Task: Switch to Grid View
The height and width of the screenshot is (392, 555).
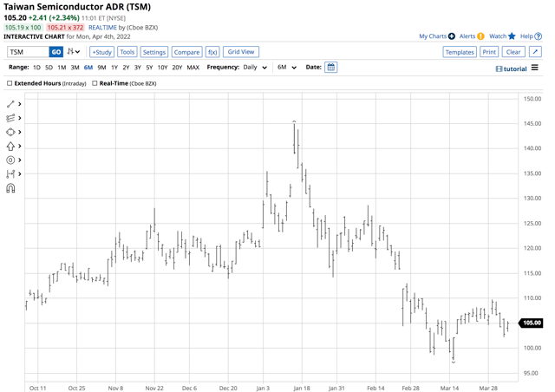Action: point(241,52)
